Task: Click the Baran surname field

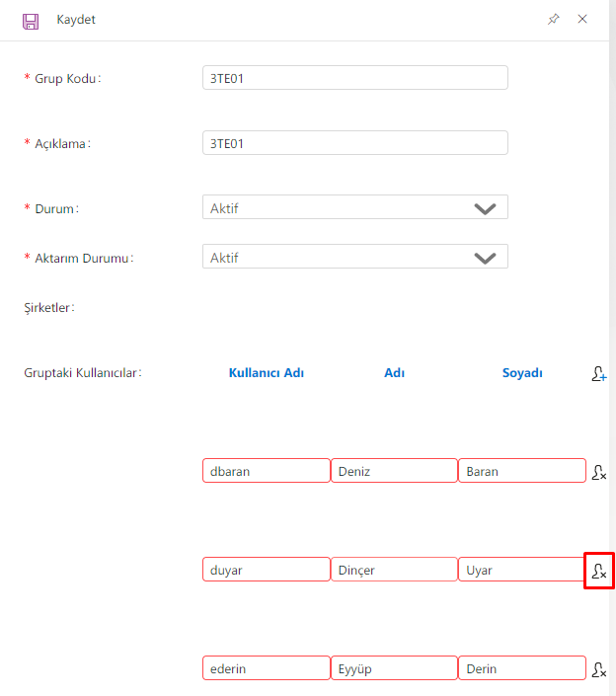Action: [521, 471]
